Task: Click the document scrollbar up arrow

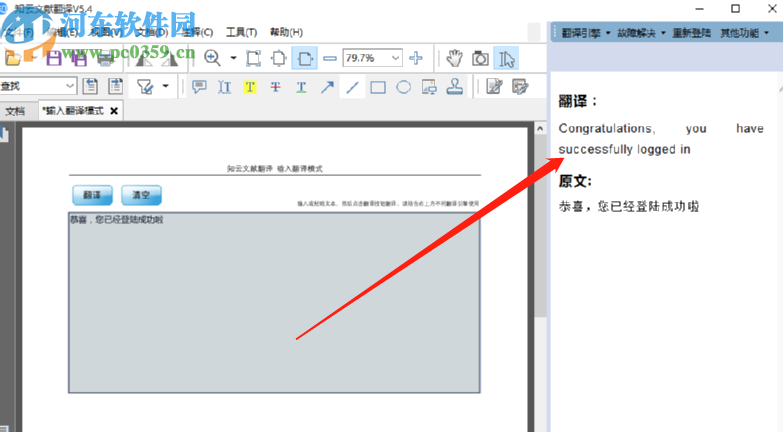Action: (540, 129)
